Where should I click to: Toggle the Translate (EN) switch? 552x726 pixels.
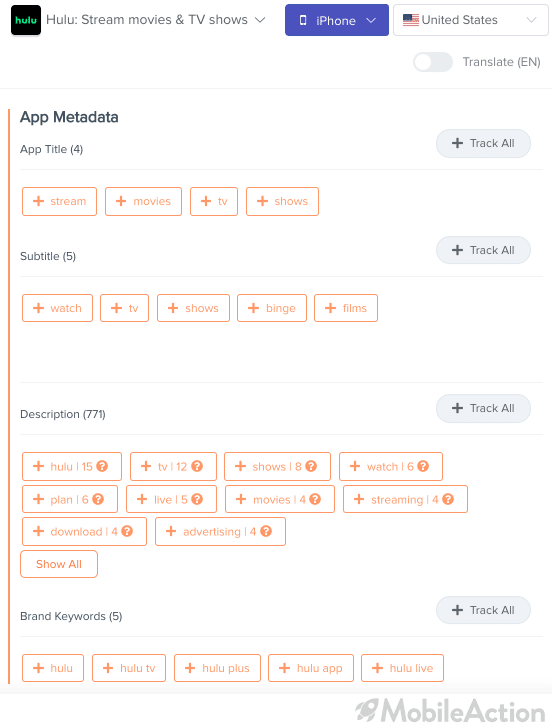[x=433, y=62]
